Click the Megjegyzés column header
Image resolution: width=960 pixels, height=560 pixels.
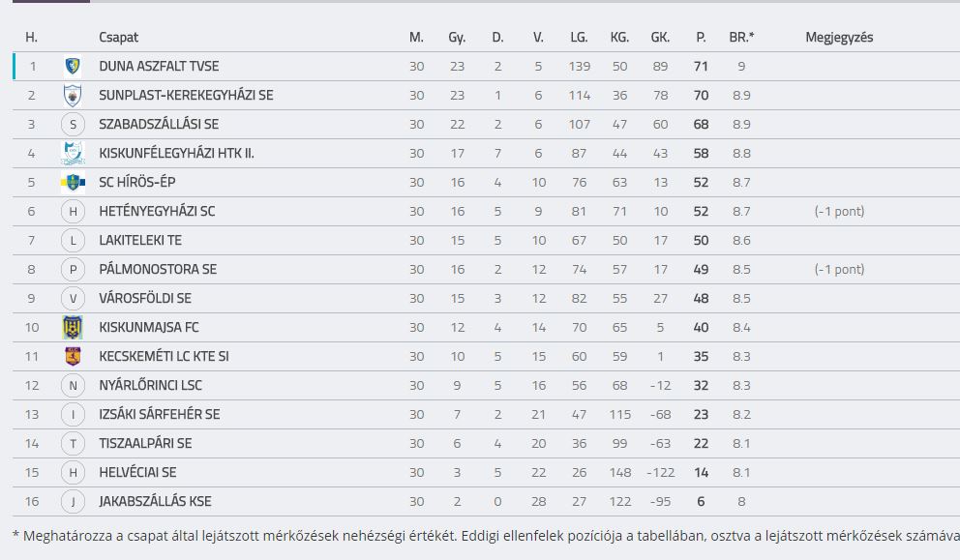click(839, 38)
